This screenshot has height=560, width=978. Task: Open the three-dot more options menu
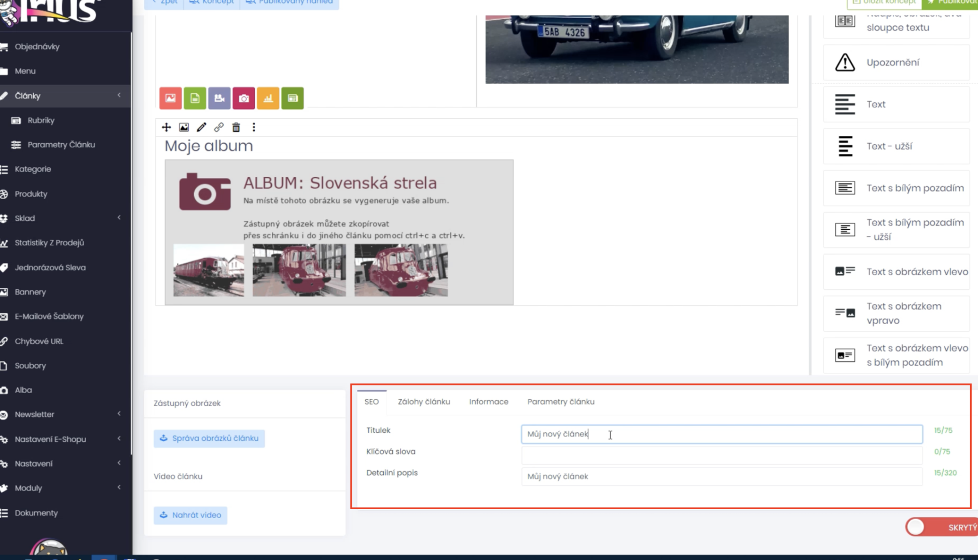coord(254,127)
